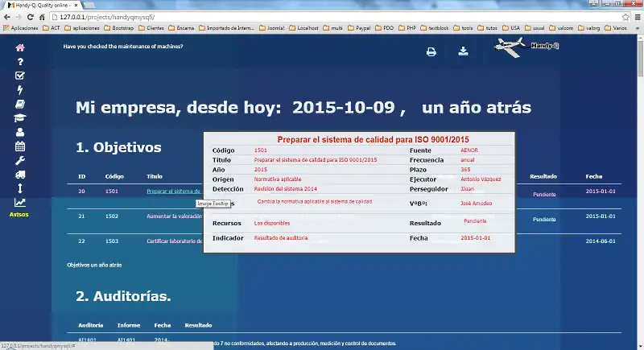Select the truck sidebar icon

[19, 175]
